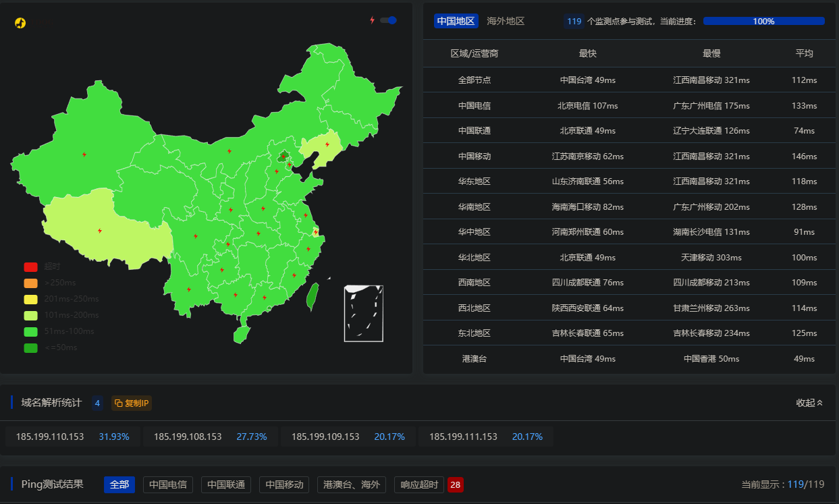This screenshot has height=504, width=839.
Task: Enable the 中国电信 filter
Action: pos(167,484)
